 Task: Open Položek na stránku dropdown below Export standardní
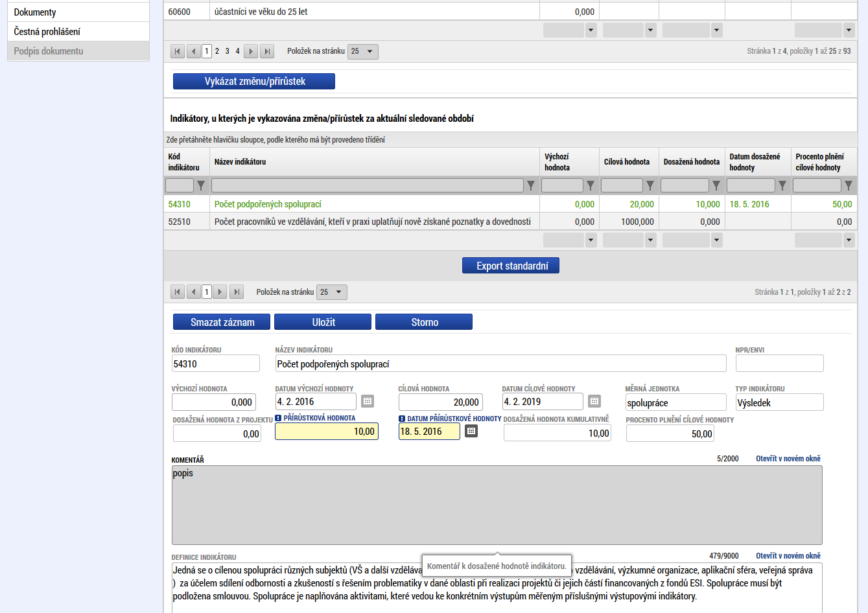point(332,292)
